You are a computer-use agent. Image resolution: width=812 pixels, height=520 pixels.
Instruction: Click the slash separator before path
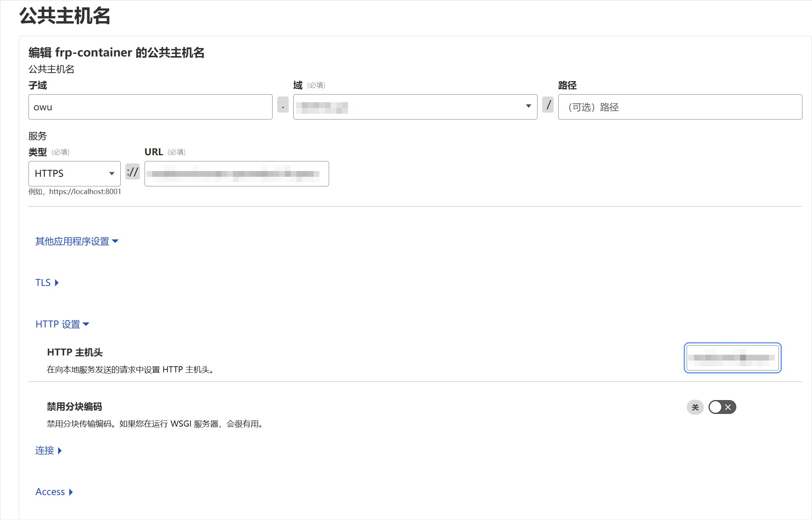click(548, 105)
